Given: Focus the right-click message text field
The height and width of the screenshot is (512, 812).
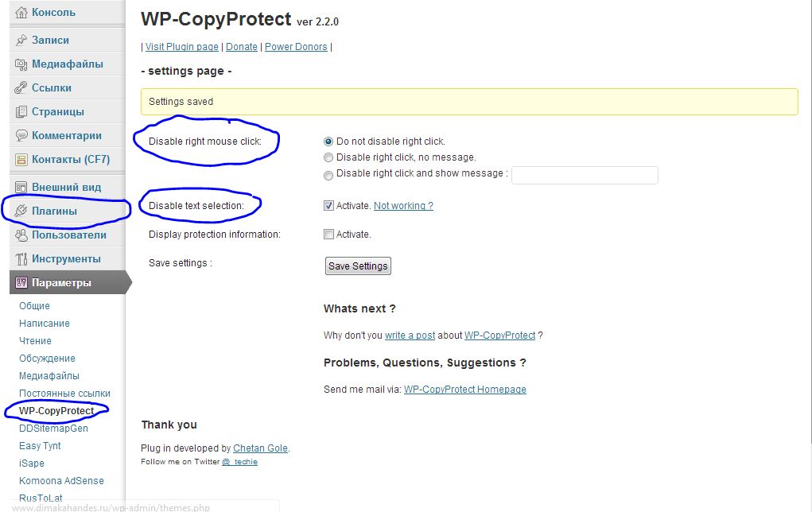Looking at the screenshot, I should pos(585,175).
